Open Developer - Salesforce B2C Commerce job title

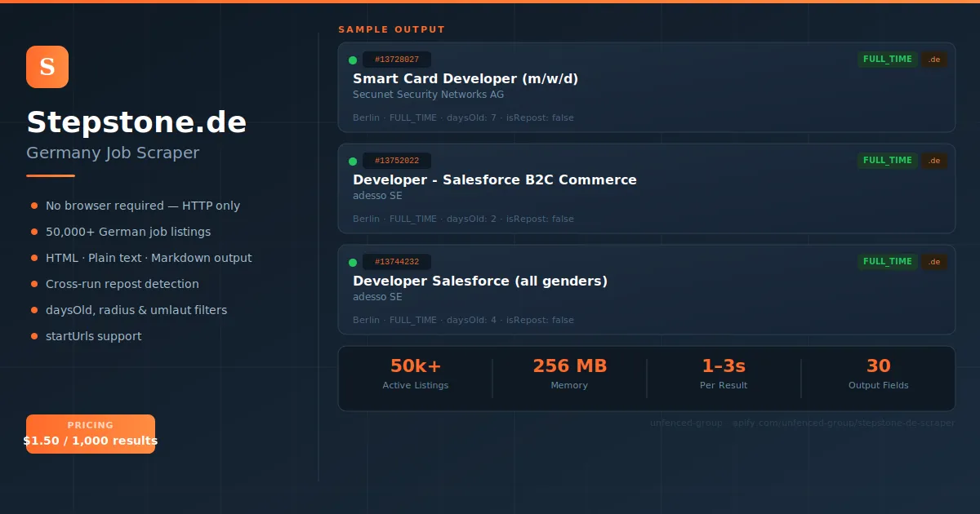point(494,180)
